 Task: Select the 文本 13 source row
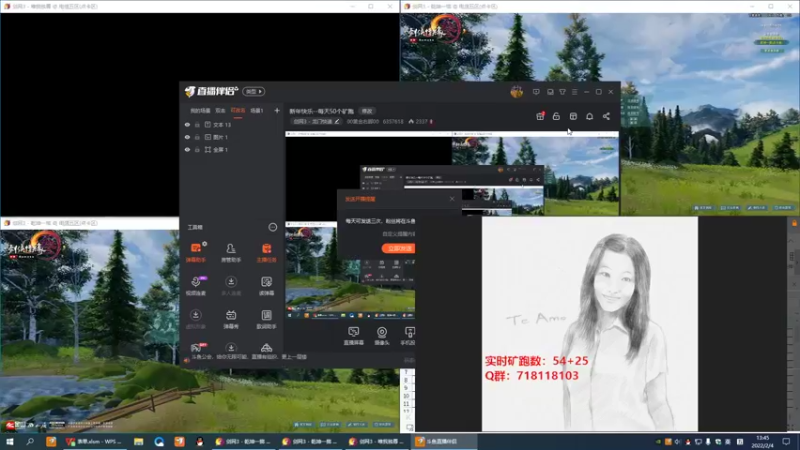pyautogui.click(x=232, y=124)
